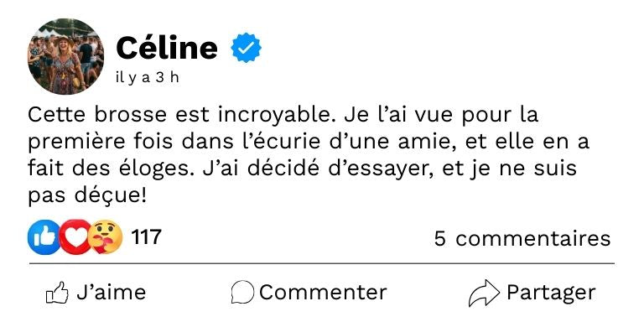This screenshot has height=322, width=644.
Task: Like the post via the J'aime label
Action: [111, 293]
